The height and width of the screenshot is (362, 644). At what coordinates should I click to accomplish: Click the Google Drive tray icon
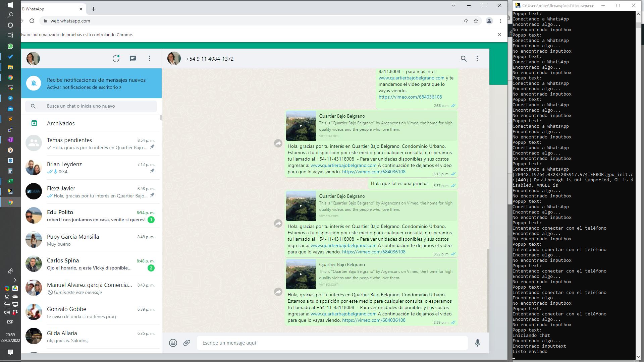pyautogui.click(x=15, y=288)
